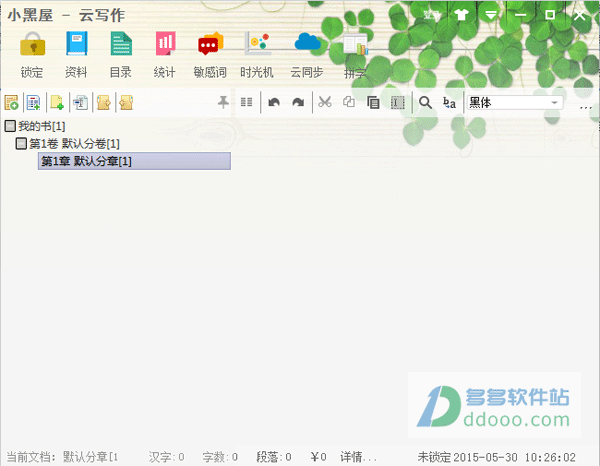This screenshot has height=466, width=600.
Task: Select the 第1卷 默认分卷[1] volume
Action: [74, 143]
